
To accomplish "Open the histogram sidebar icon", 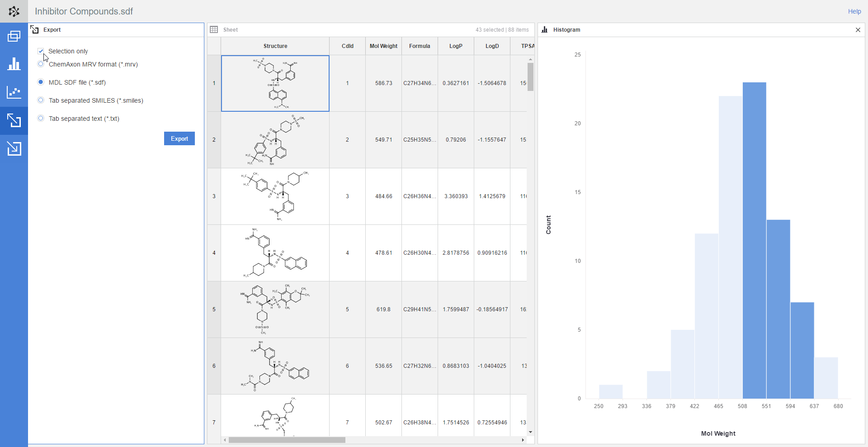I will (x=14, y=64).
